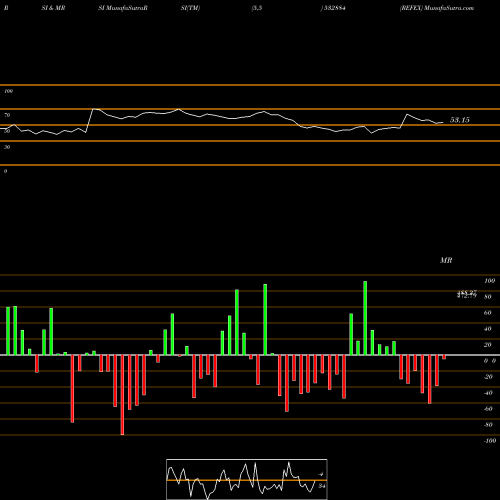Click the RSI 70 level label
Image resolution: width=500 pixels, height=500 pixels.
click(x=7, y=115)
